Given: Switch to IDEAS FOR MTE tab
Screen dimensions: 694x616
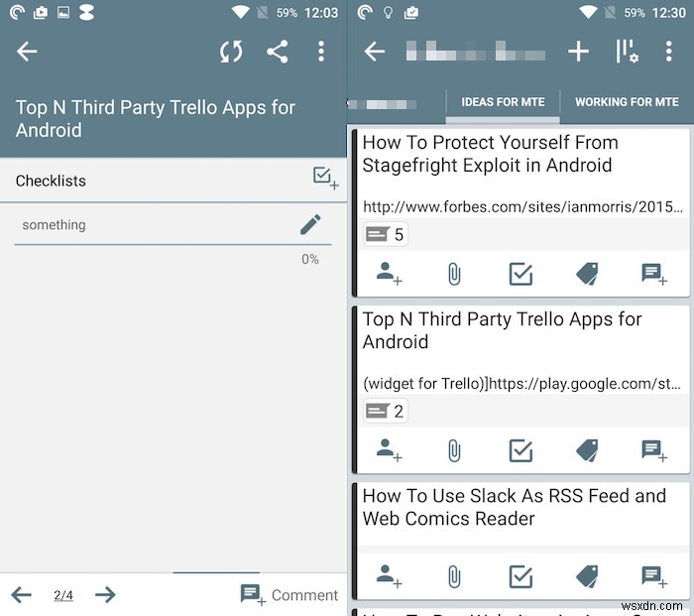Looking at the screenshot, I should [x=503, y=102].
